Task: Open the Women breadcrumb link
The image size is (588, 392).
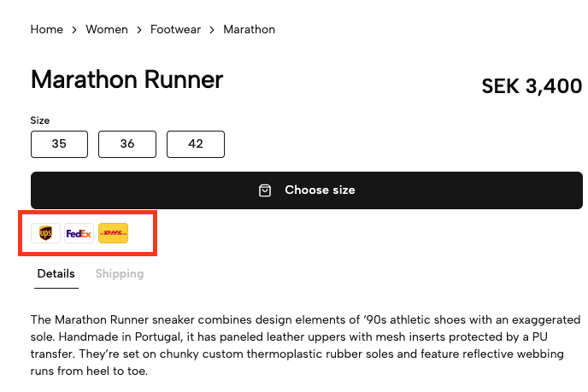Action: pos(107,30)
